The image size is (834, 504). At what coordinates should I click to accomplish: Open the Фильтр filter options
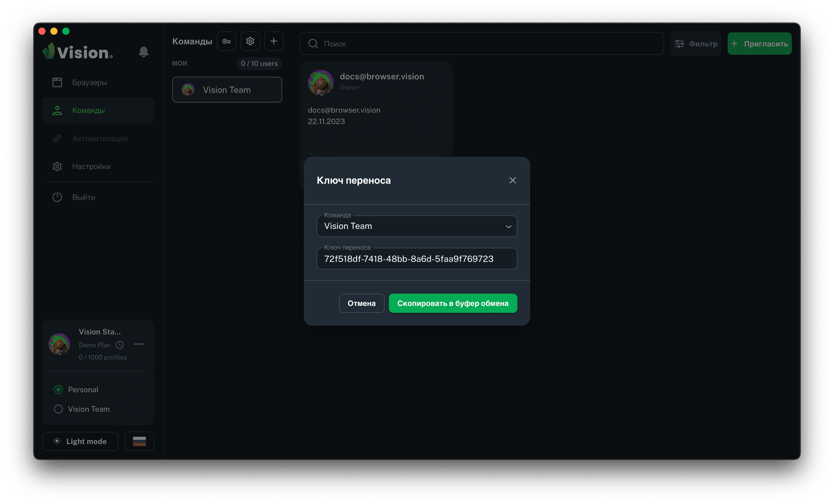tap(696, 44)
